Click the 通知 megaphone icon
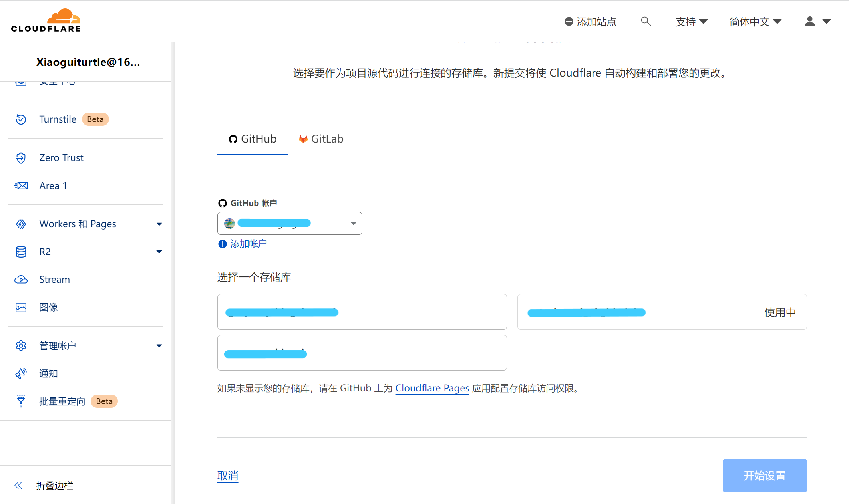Viewport: 849px width, 504px height. tap(21, 374)
